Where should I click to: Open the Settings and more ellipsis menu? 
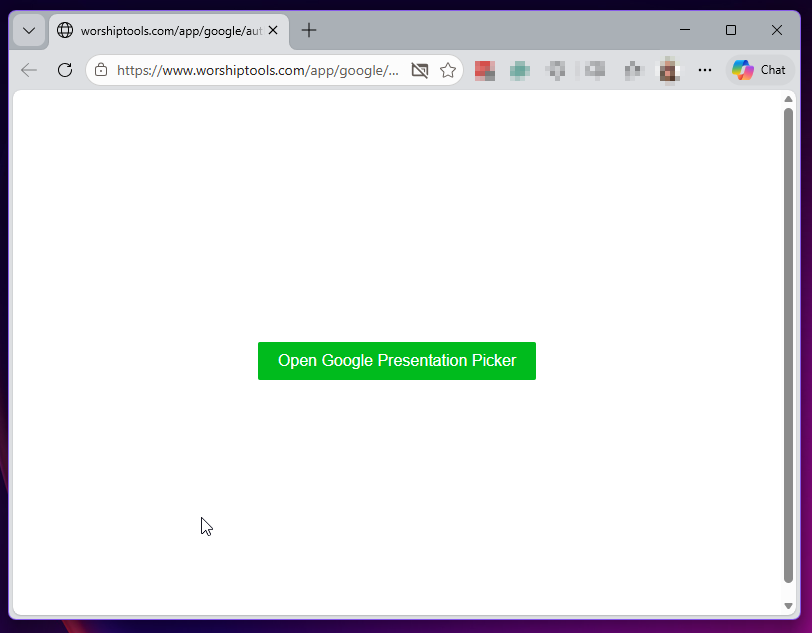coord(705,70)
